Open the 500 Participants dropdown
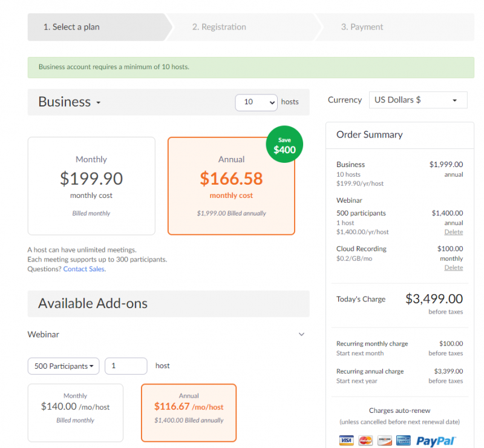Screen dimensions: 484x448 pyautogui.click(x=64, y=366)
